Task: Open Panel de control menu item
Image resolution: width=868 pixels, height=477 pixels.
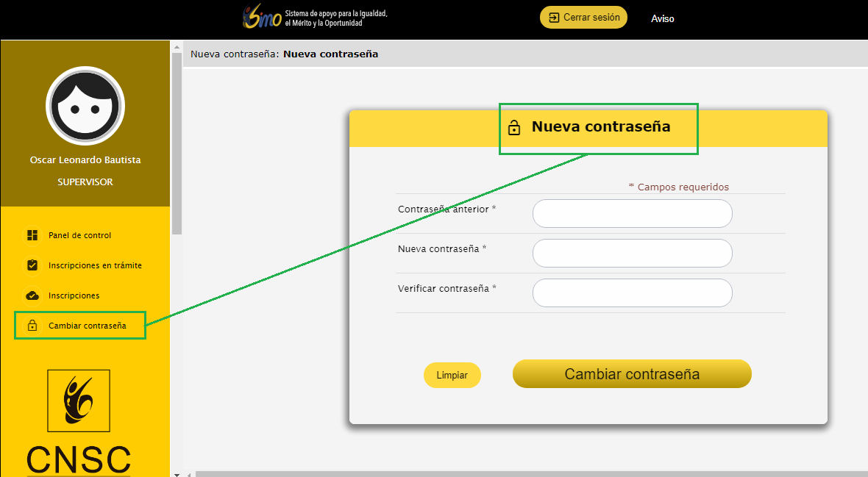Action: pos(79,235)
